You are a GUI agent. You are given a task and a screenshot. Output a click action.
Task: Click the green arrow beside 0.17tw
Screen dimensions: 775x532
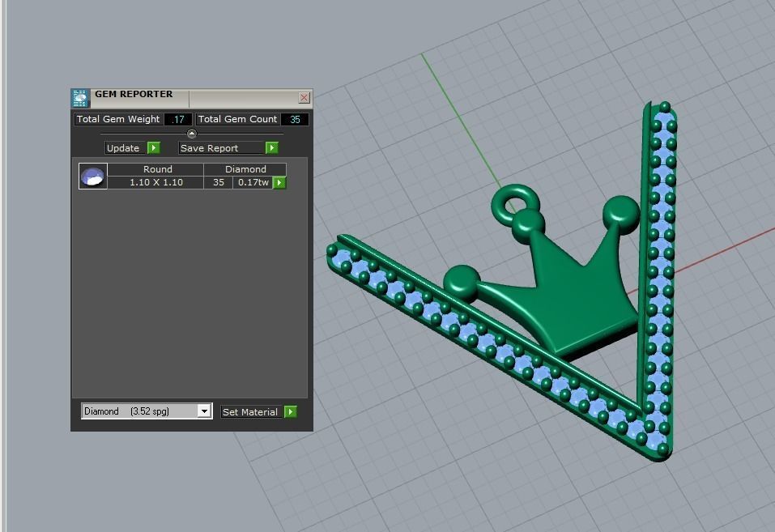279,183
